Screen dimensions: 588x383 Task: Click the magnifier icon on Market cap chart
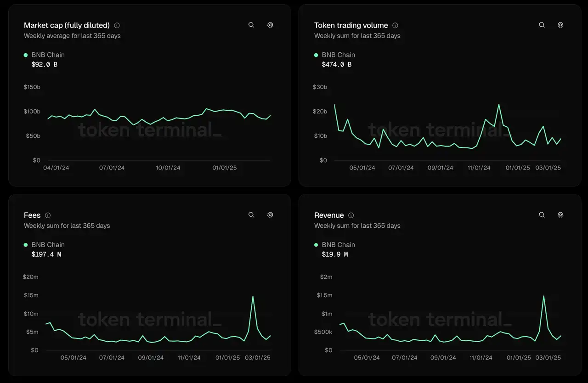pyautogui.click(x=251, y=25)
